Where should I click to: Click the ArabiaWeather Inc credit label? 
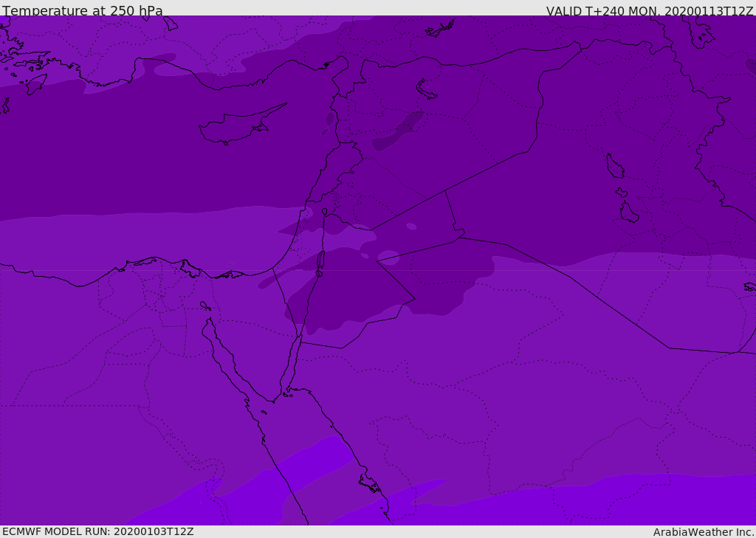click(704, 532)
